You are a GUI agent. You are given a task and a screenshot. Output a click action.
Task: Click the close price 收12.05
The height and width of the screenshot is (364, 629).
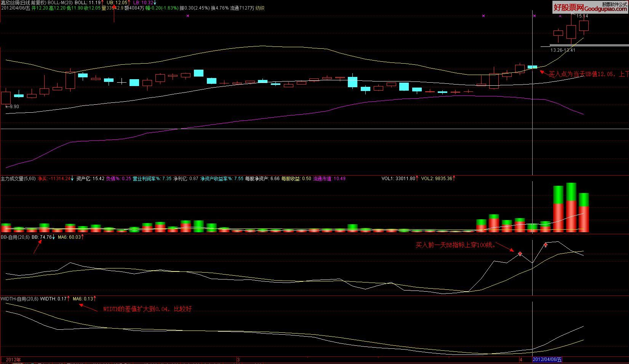point(92,8)
